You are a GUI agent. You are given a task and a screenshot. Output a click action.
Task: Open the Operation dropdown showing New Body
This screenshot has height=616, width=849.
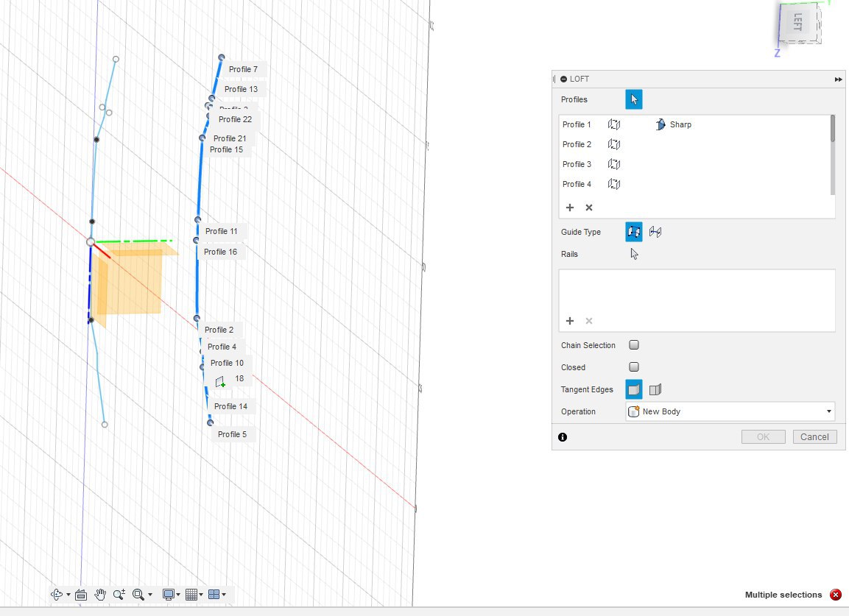click(730, 411)
